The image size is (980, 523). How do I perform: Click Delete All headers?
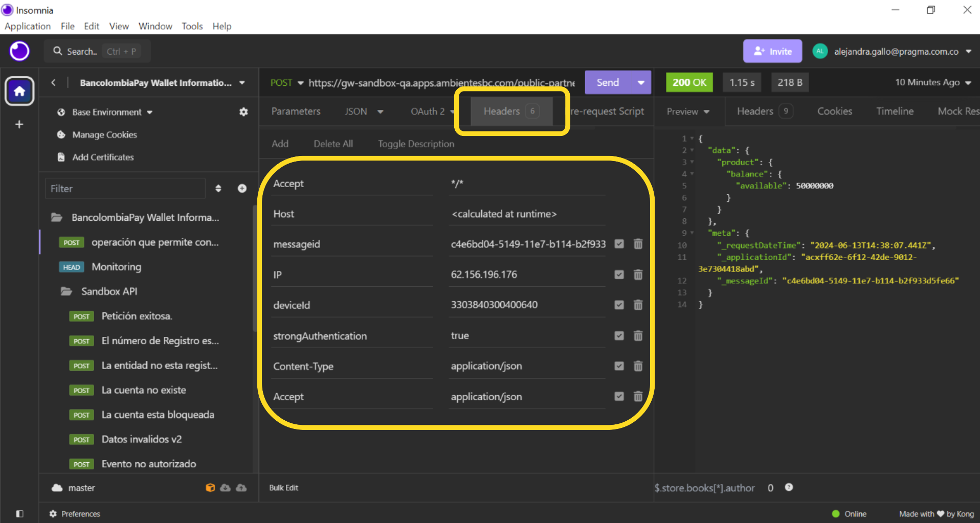coord(333,144)
